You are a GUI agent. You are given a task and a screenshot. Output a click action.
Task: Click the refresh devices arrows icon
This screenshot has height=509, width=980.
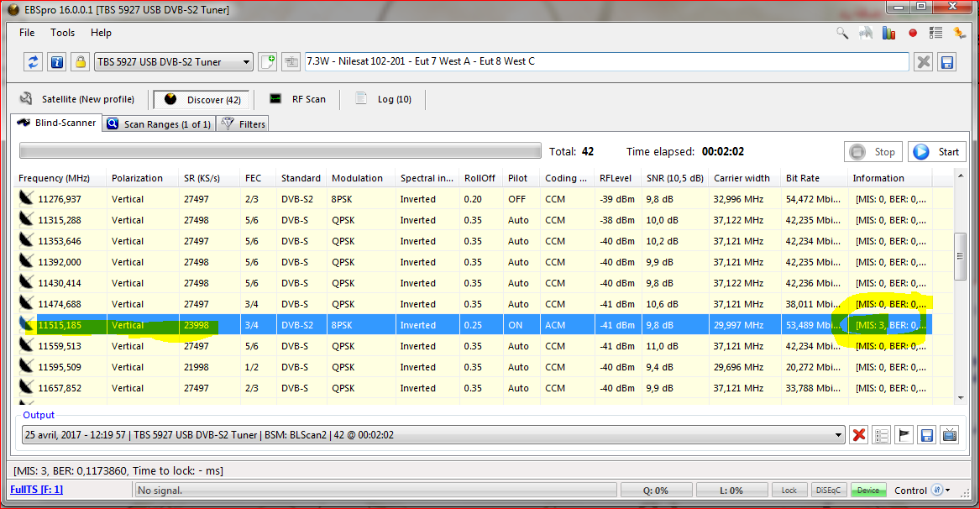33,62
